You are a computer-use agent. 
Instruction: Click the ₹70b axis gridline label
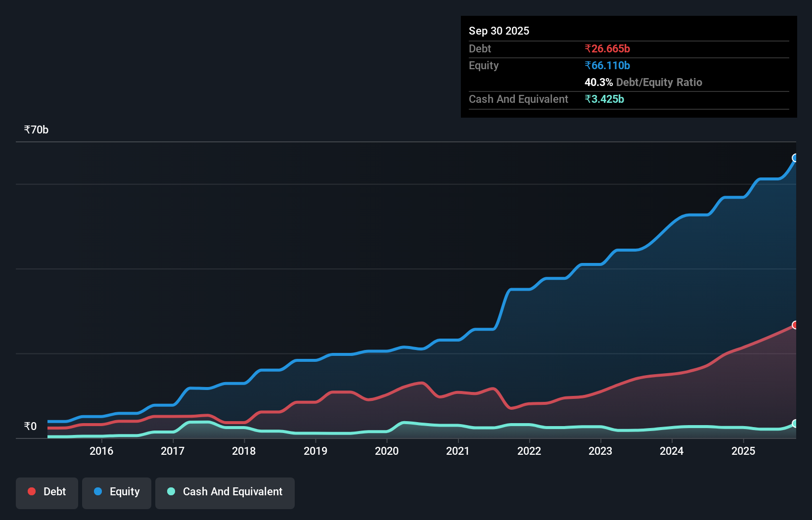[36, 129]
